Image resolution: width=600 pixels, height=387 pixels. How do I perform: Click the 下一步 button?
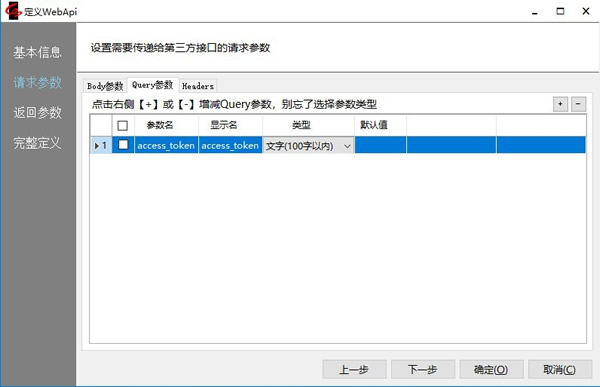pos(423,369)
